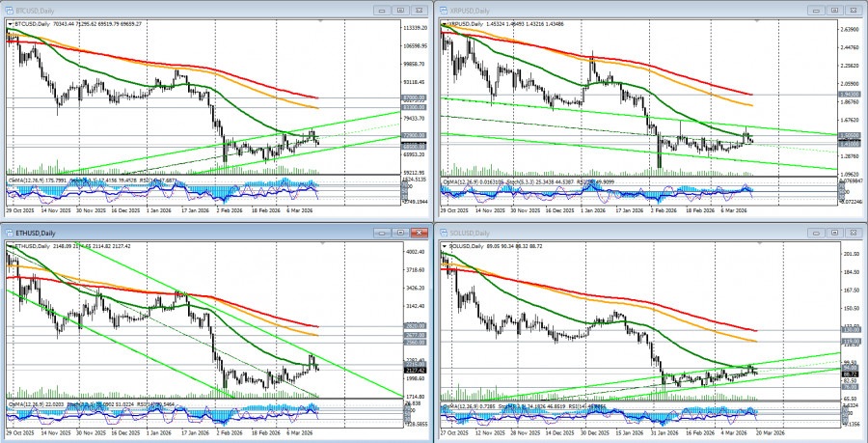
Task: Open the triangle dropdown before BTCUSD,Daily label
Action: tap(11, 24)
